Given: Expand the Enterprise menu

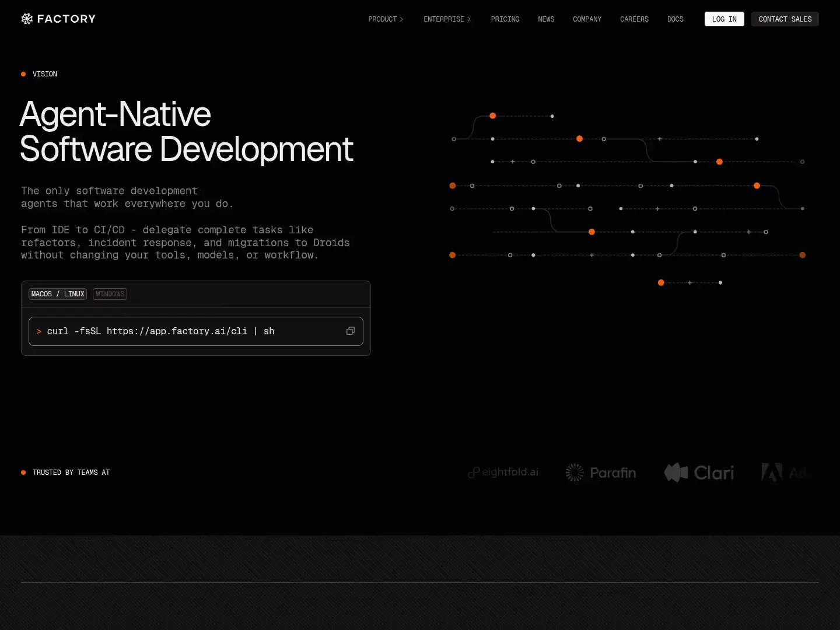Looking at the screenshot, I should tap(447, 19).
